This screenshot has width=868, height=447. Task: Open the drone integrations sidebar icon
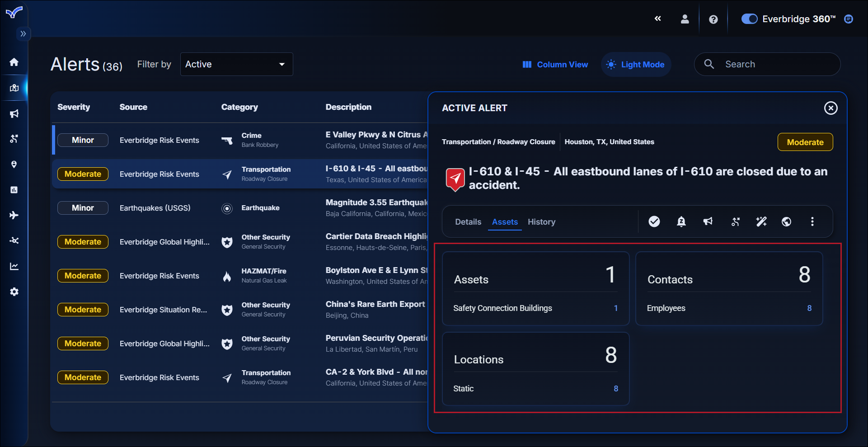[x=14, y=240]
